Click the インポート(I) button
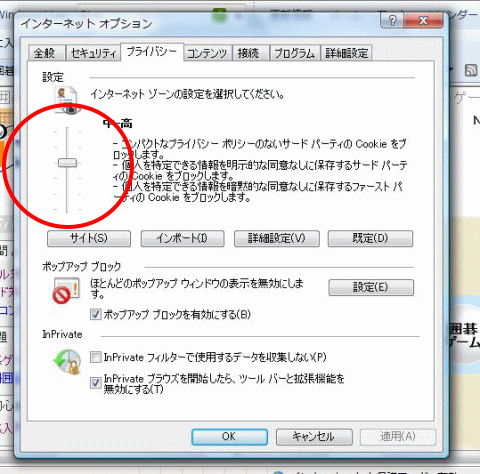The height and width of the screenshot is (474, 480). [x=182, y=238]
